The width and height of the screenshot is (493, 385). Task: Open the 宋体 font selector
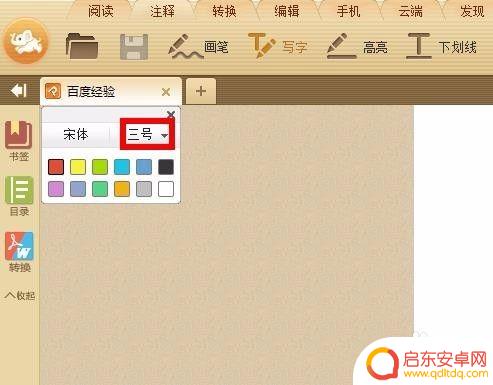click(76, 135)
